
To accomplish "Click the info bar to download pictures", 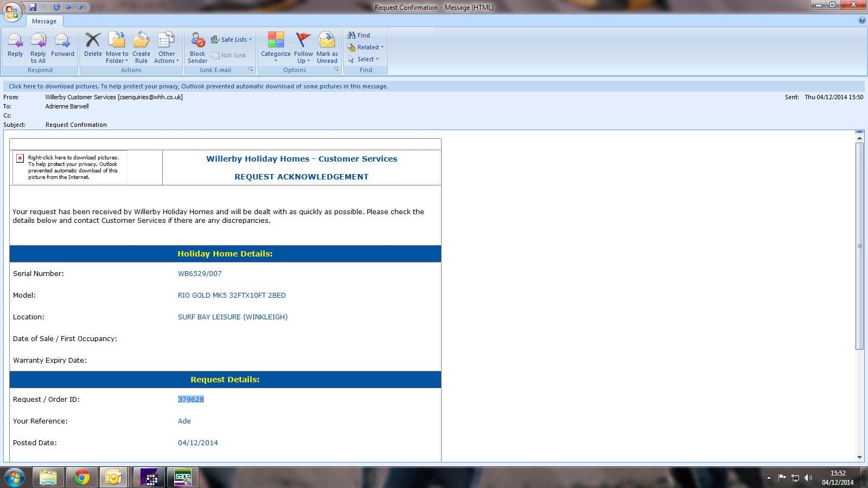I will coord(433,86).
